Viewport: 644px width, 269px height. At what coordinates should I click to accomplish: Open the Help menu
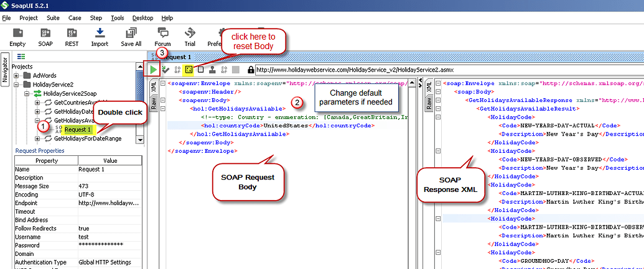pos(167,18)
